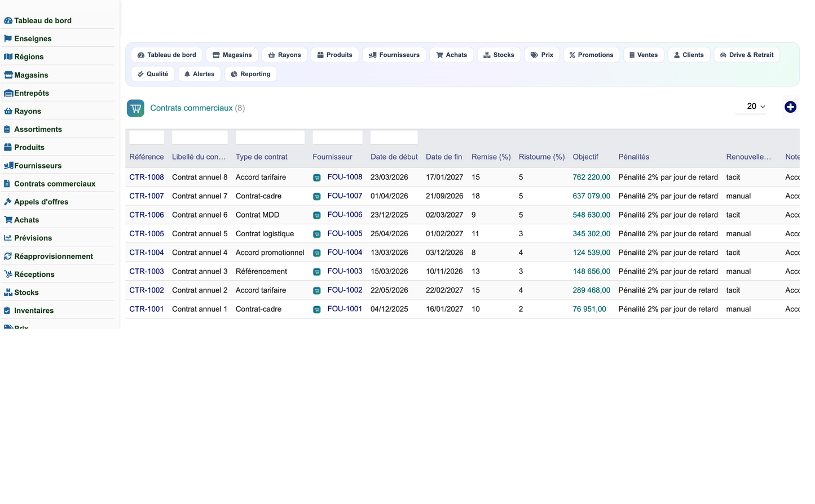Switch to the Achats top tab
The image size is (815, 504).
[452, 55]
